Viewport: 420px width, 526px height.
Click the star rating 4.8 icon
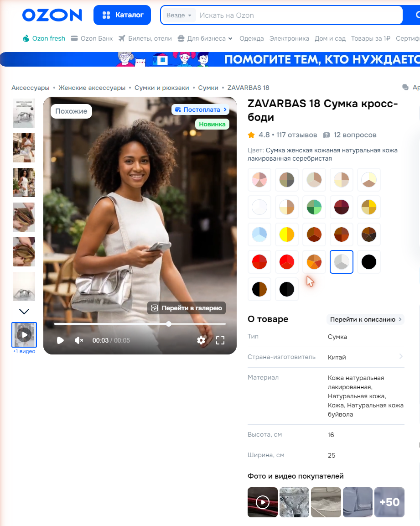(251, 135)
